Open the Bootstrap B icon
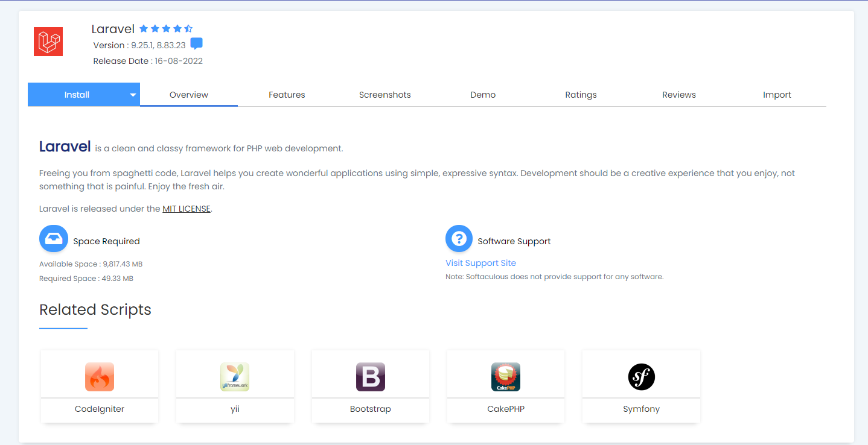This screenshot has width=868, height=445. pos(371,377)
